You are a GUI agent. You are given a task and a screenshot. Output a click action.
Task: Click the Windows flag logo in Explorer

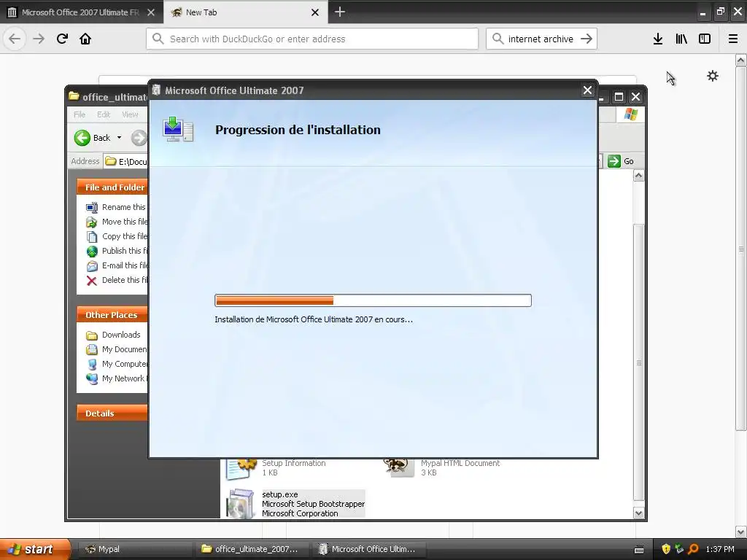631,114
